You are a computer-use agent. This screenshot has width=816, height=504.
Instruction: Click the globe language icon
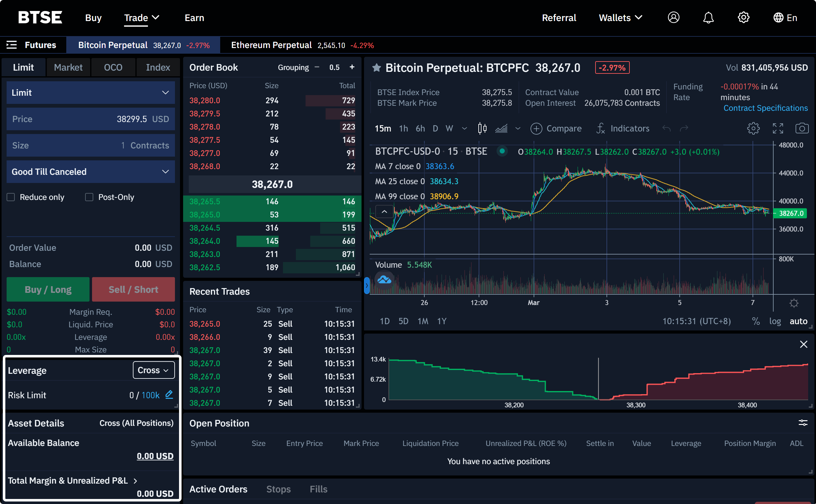[778, 18]
